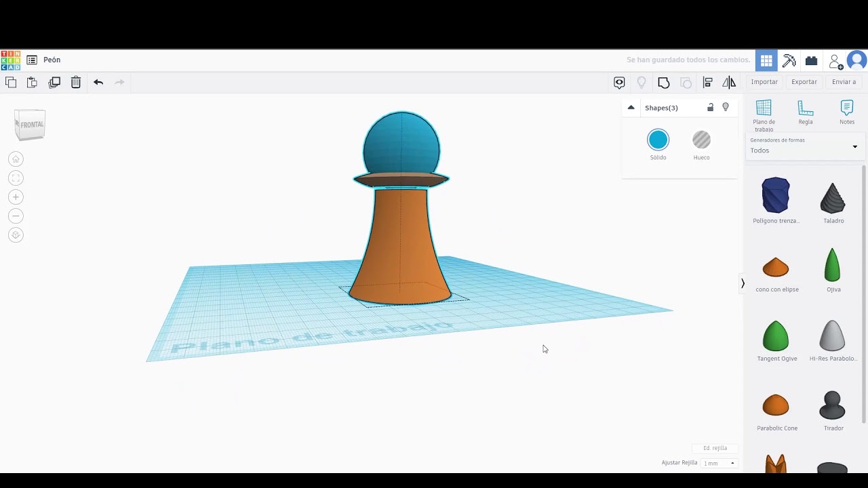Ungroup shapes icon in toolbar

pos(686,83)
